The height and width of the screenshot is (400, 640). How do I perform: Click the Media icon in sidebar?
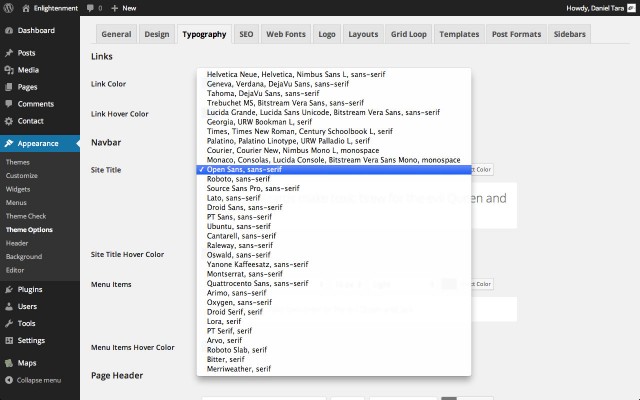click(x=9, y=70)
